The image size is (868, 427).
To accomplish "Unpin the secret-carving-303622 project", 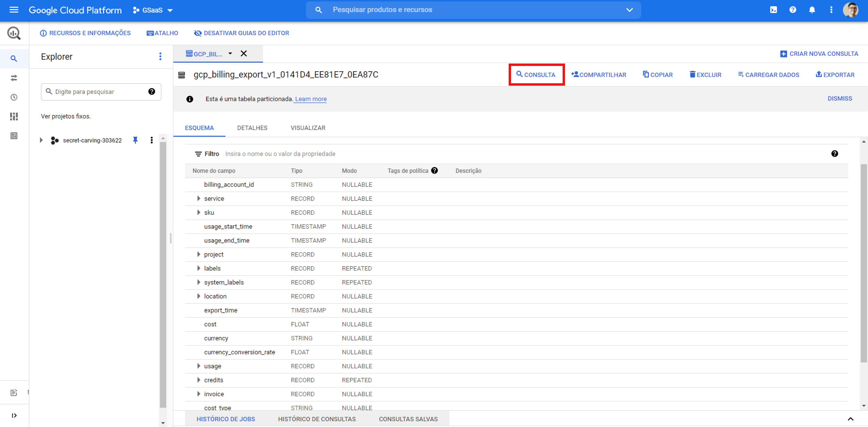I will tap(135, 140).
